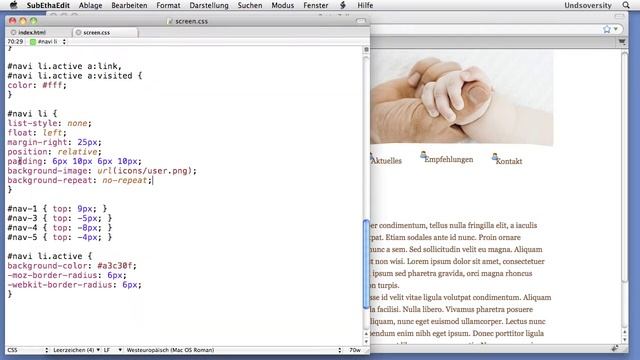Click the browser vertical scrollbar
The height and width of the screenshot is (360, 640).
[624, 167]
